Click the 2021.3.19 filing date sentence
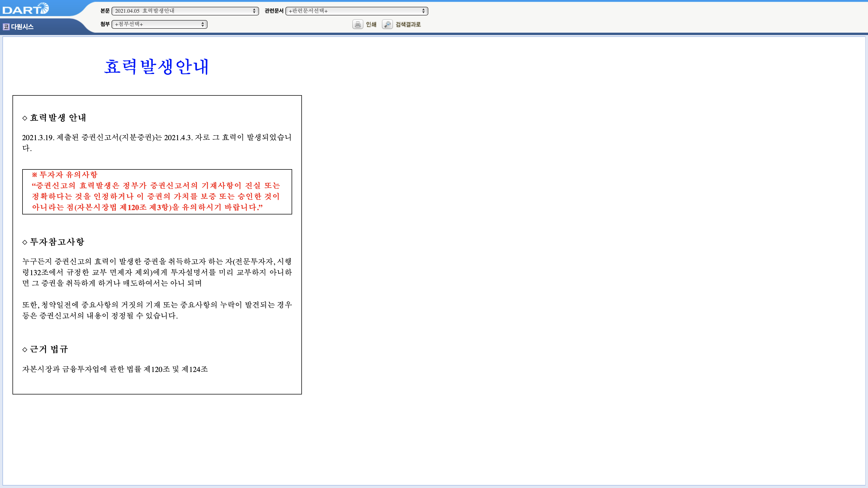868x488 pixels. click(x=157, y=137)
